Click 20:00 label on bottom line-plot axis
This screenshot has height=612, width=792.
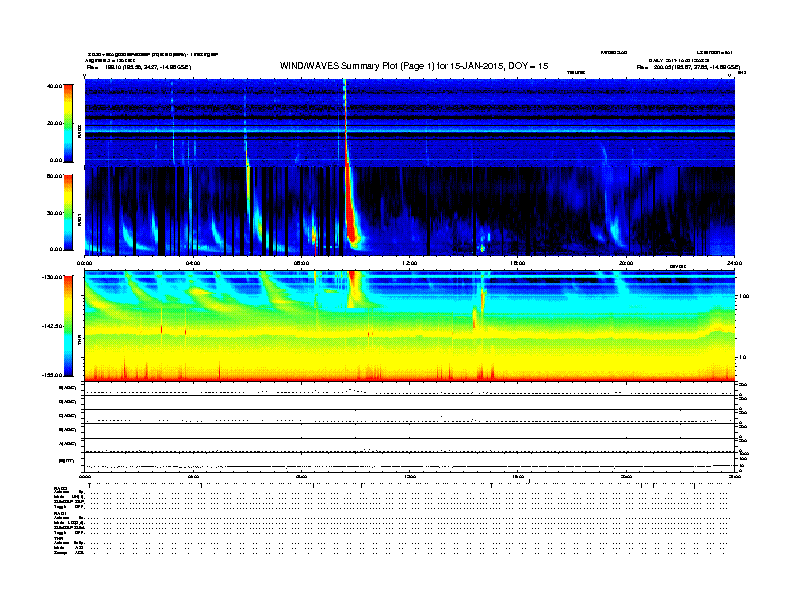(626, 476)
